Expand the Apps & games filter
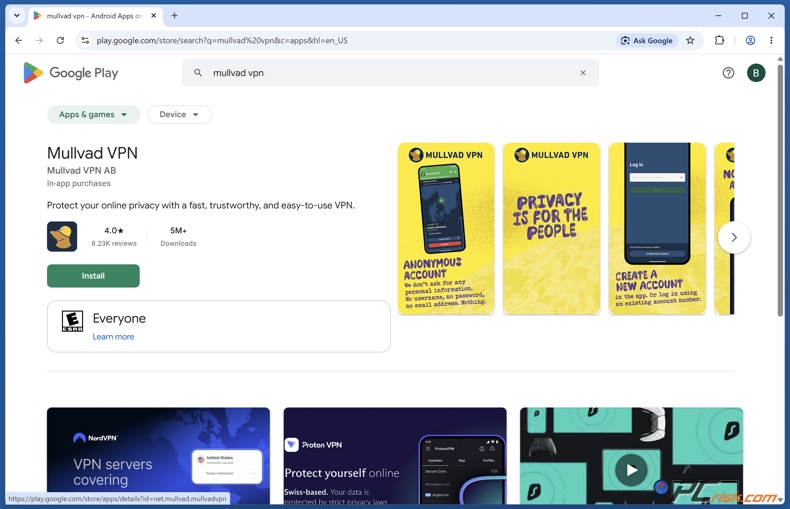The width and height of the screenshot is (790, 509). pos(93,114)
